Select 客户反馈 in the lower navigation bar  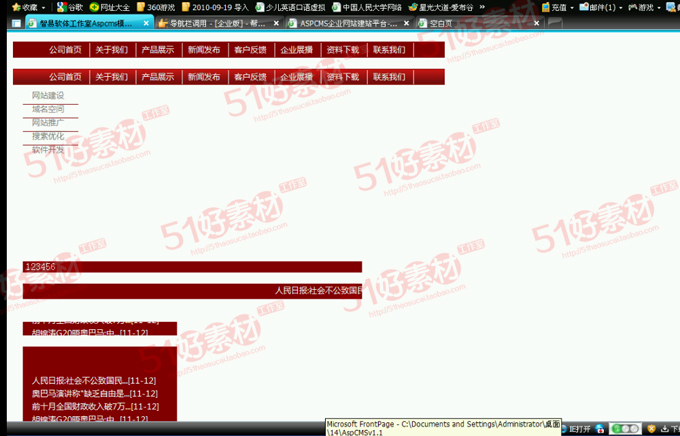[x=250, y=77]
